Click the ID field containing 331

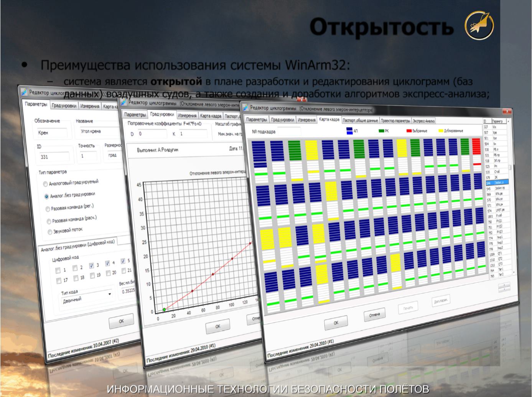tap(54, 157)
